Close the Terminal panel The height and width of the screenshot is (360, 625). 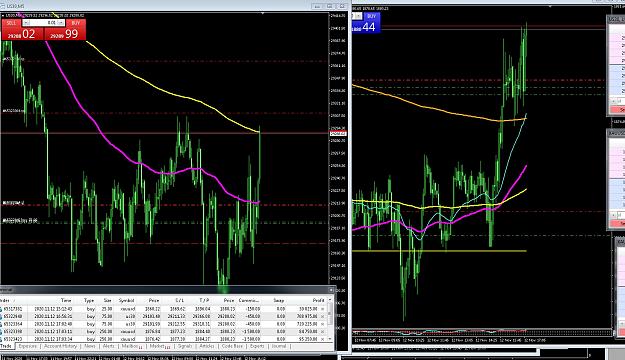[331, 290]
